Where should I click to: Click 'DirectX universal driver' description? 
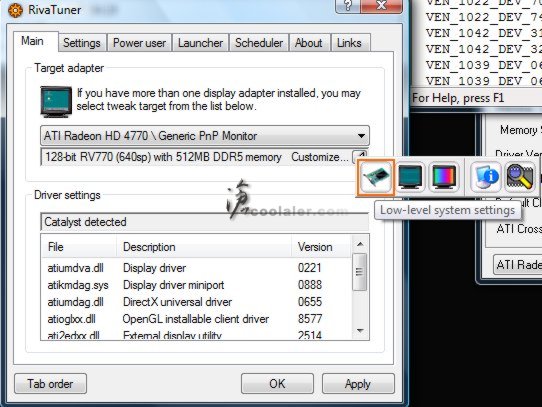coord(177,302)
